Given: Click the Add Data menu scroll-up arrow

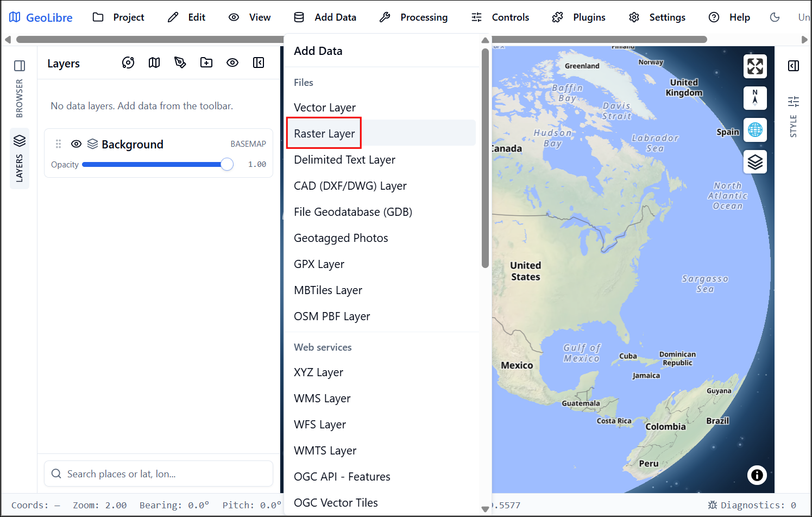Looking at the screenshot, I should 485,40.
